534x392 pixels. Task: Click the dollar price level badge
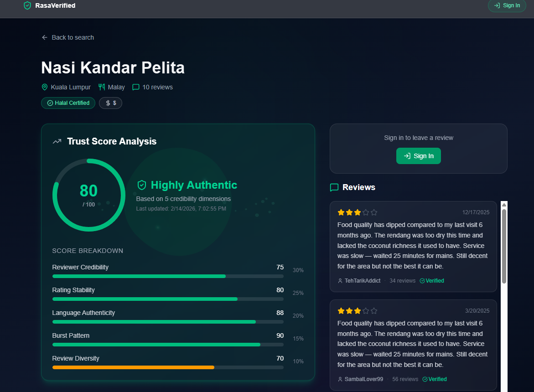(111, 103)
